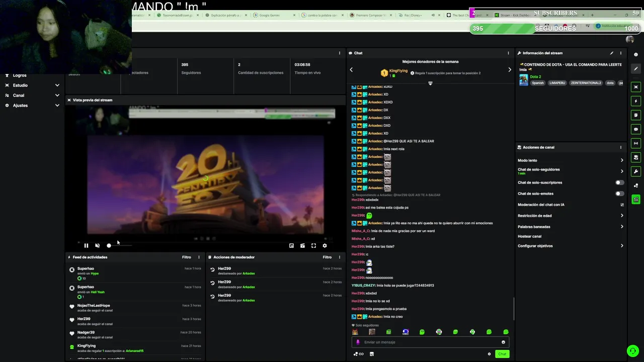Toggle the lightning activity-feed sidebar icon
This screenshot has width=644, height=362.
pos(636,101)
